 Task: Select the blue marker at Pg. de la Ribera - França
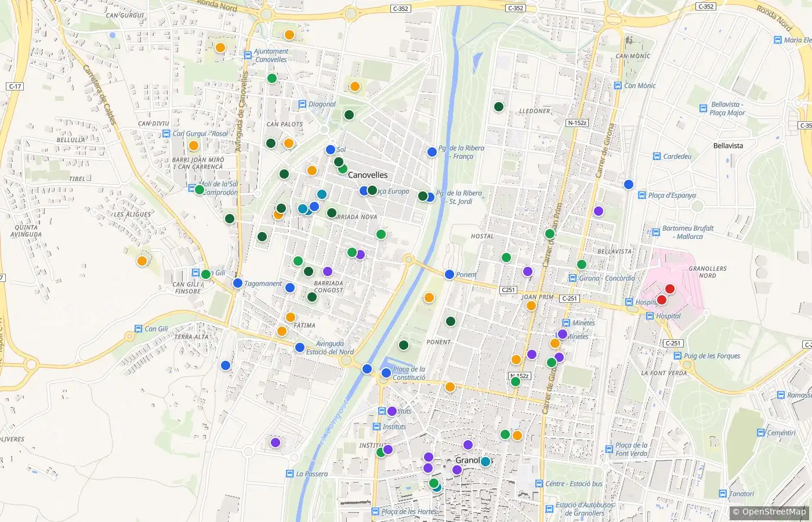pos(432,152)
